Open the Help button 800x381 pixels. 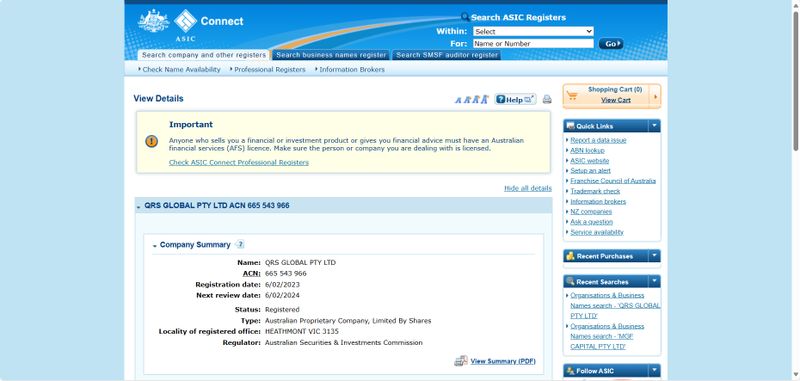click(x=515, y=99)
